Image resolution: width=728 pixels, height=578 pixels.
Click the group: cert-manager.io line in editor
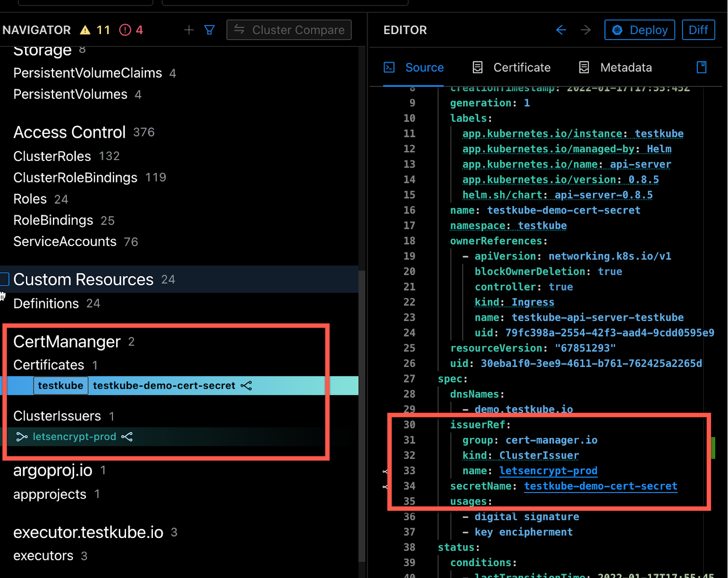click(530, 440)
